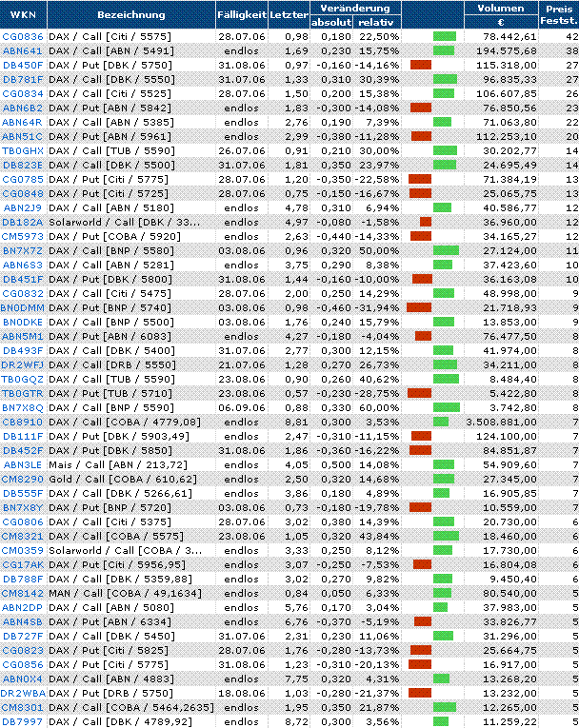Open WKN link BN7X7Z
The width and height of the screenshot is (579, 728).
click(x=23, y=250)
